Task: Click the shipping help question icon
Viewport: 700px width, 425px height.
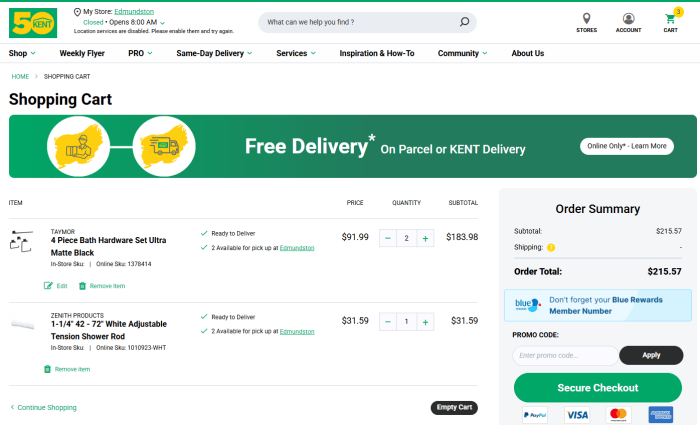Action: point(551,247)
